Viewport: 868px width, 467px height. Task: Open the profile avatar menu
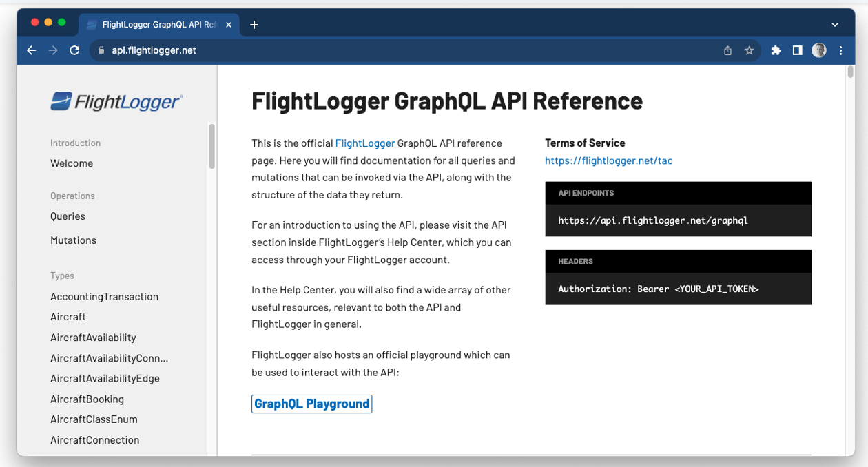(x=819, y=50)
